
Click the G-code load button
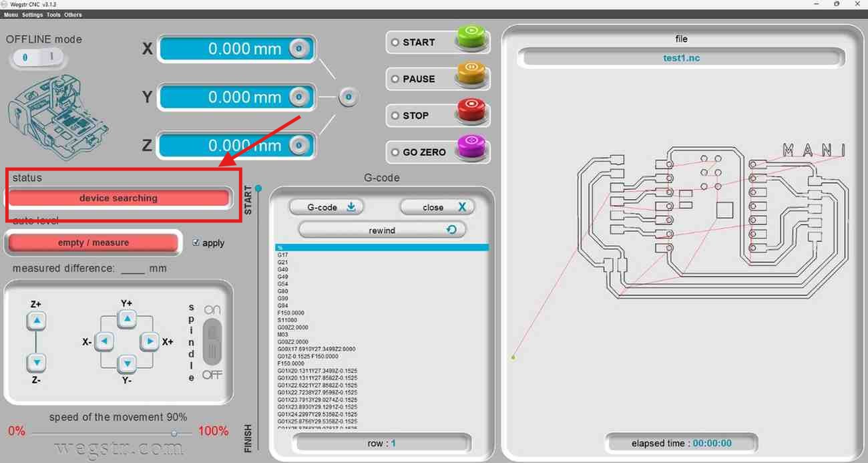tap(327, 207)
